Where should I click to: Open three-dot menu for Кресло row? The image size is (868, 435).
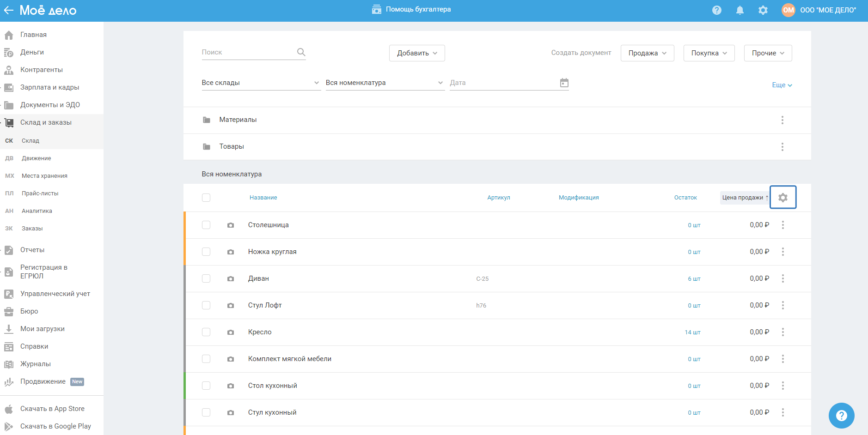[x=782, y=332]
